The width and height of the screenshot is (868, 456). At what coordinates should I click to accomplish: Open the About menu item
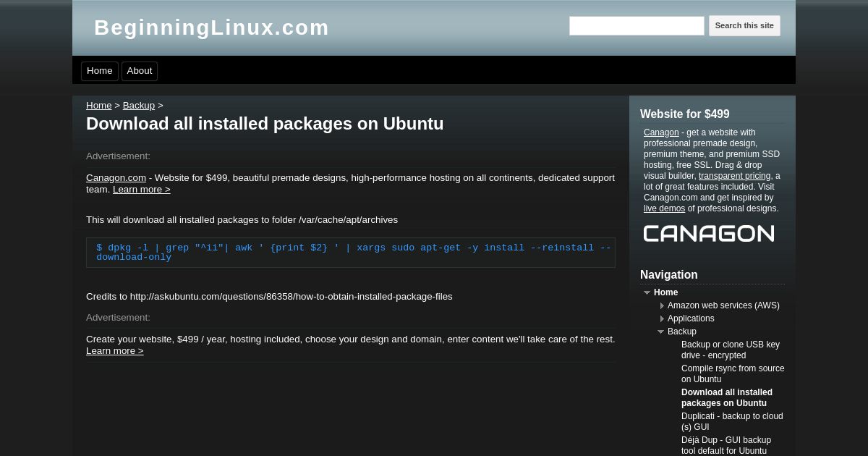pos(140,71)
